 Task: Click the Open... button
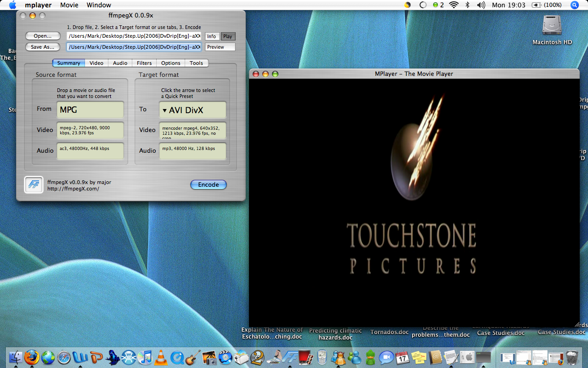click(43, 36)
